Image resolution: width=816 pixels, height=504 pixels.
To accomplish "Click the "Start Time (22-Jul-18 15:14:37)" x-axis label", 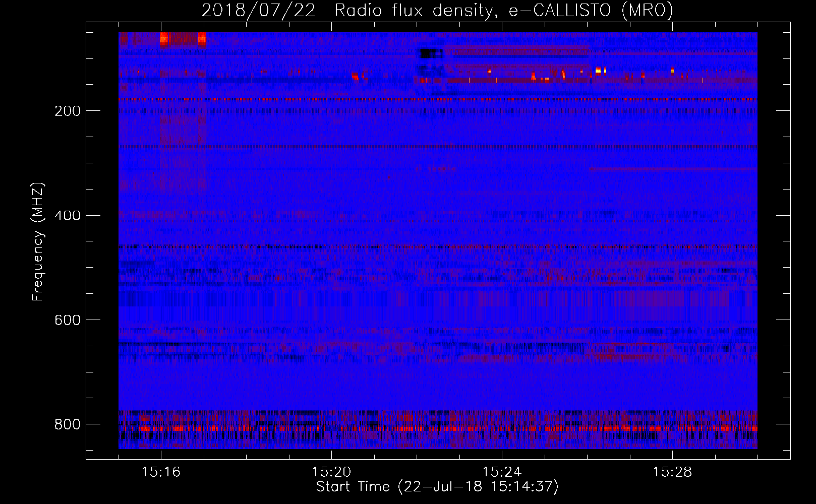I will click(x=437, y=487).
